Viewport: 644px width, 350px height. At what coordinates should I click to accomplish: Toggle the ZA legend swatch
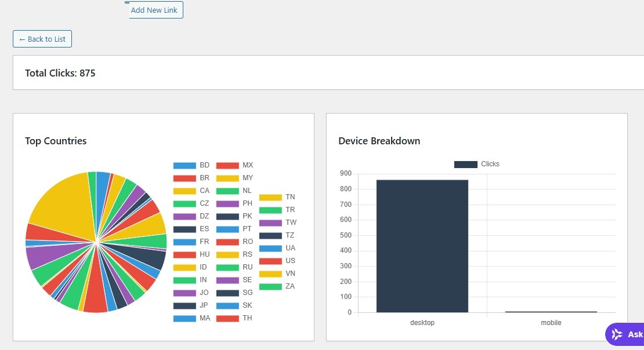270,286
